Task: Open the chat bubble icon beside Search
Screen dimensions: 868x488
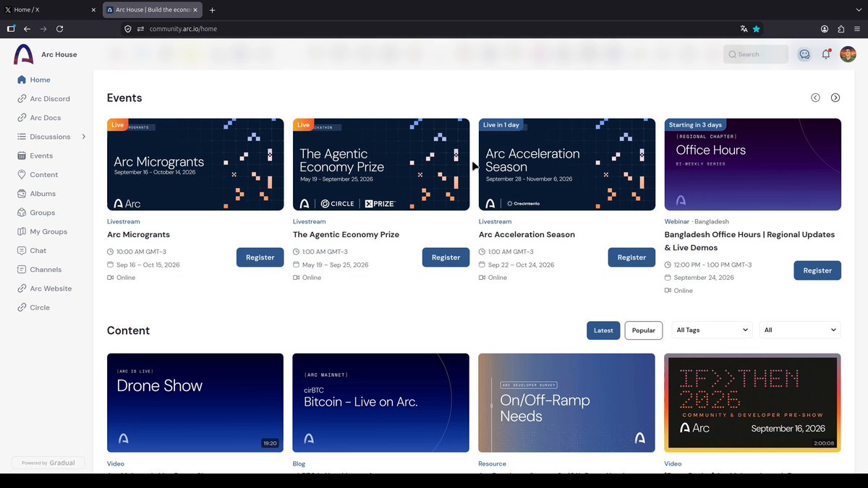Action: click(804, 54)
